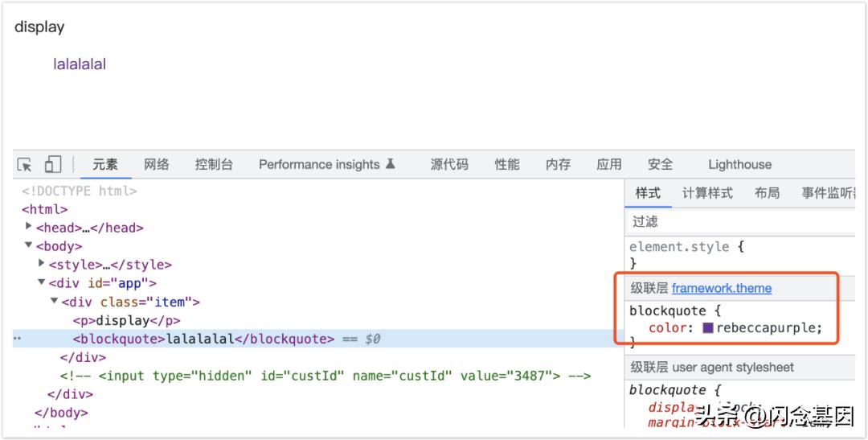Click the blockquote selector under framework.theme
The height and width of the screenshot is (440, 868).
coord(668,310)
